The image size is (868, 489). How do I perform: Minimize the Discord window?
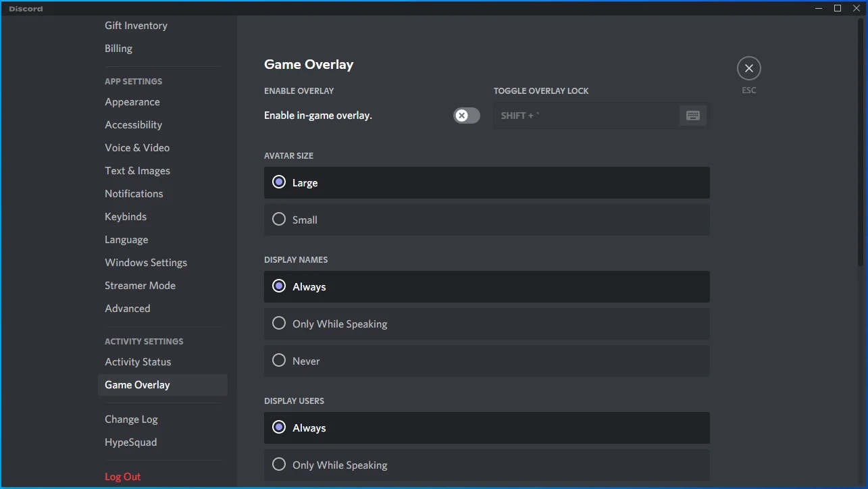(819, 8)
